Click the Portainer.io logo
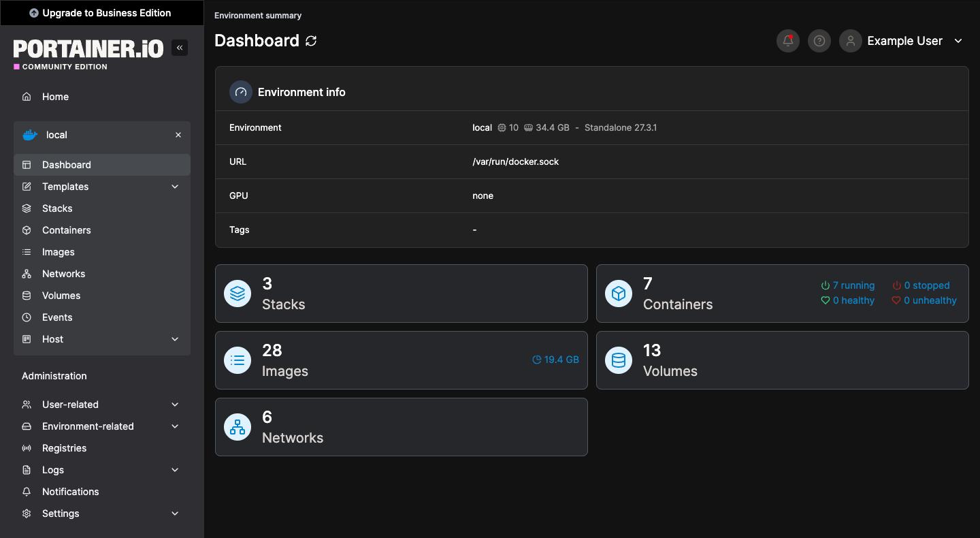Screen dimensions: 980x538 click(88, 49)
